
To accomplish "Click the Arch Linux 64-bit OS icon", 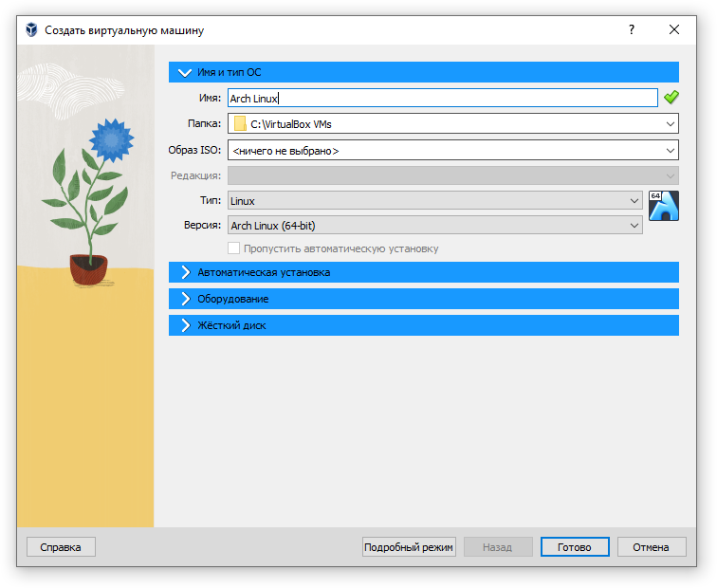I will point(664,206).
